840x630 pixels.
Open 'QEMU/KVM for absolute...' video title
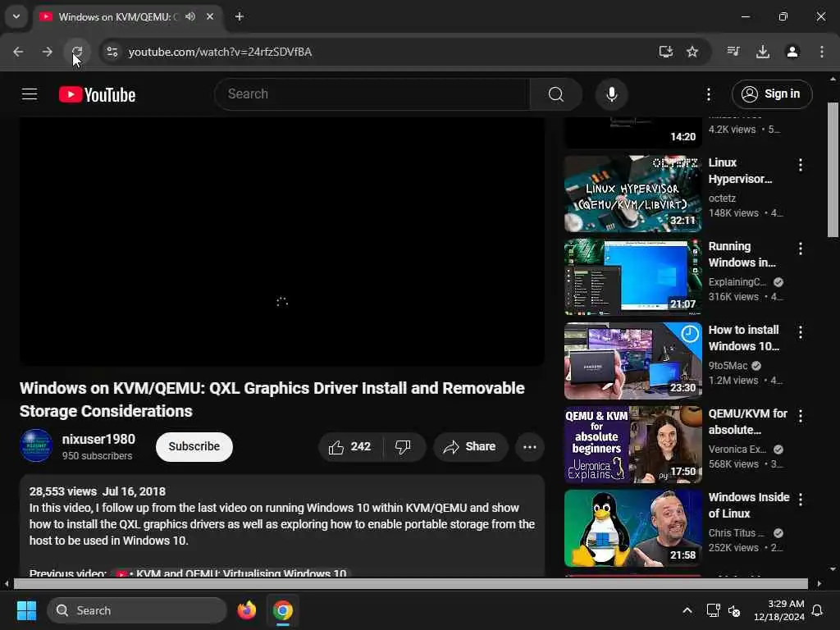[748, 422]
